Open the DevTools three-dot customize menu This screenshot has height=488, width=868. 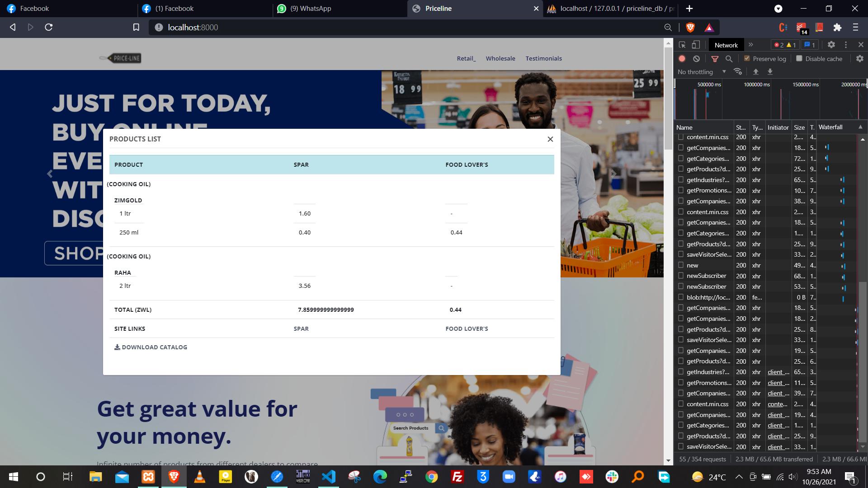tap(846, 45)
